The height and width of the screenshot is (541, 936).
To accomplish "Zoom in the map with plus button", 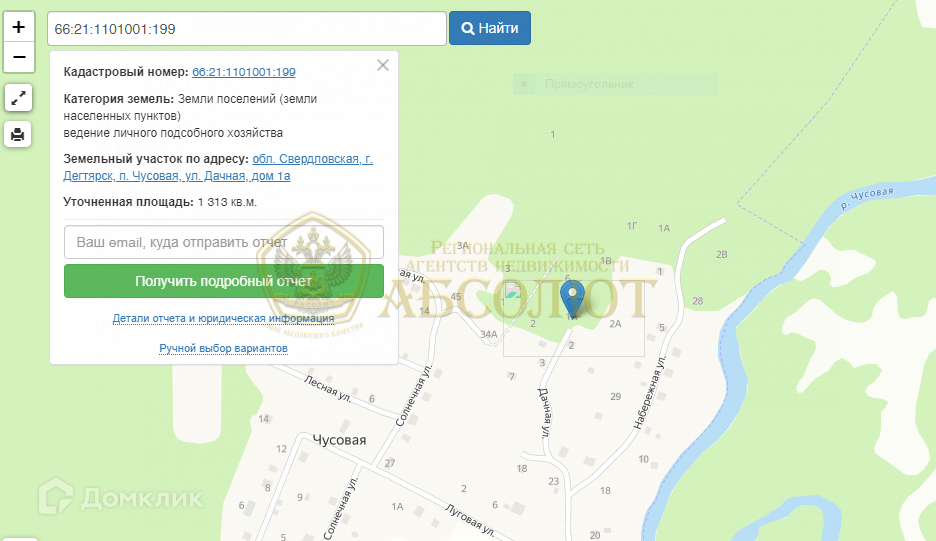I will pos(19,27).
